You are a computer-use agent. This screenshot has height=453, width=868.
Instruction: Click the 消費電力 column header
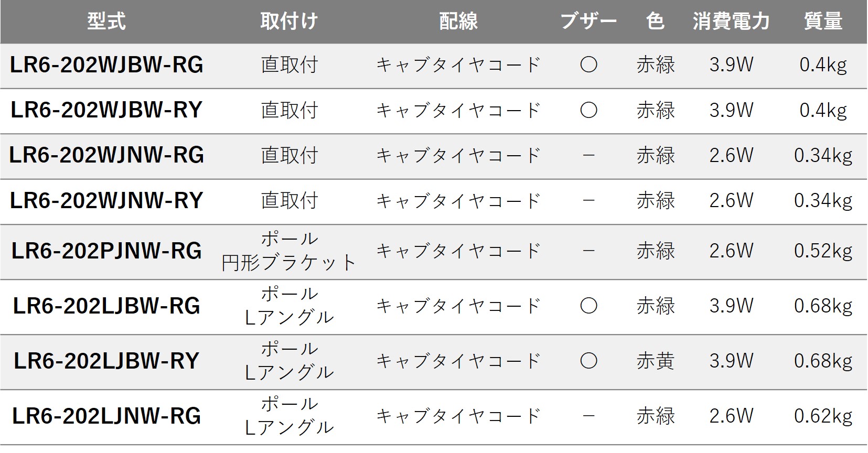[x=731, y=21]
